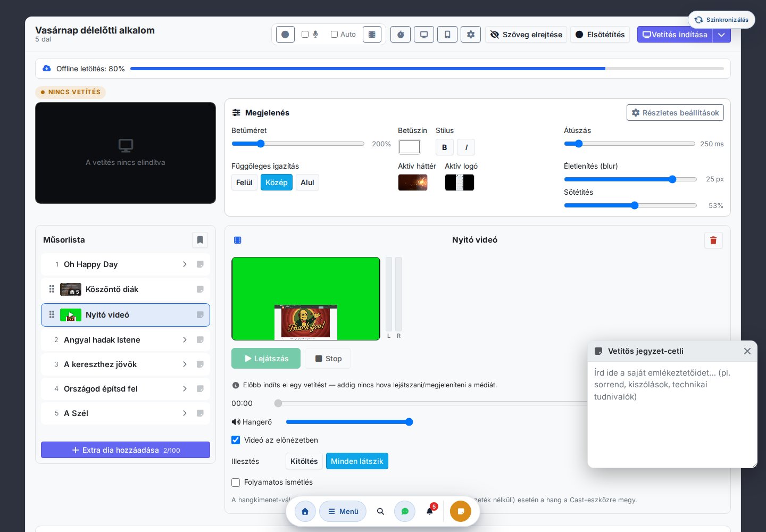
Task: Adjust the Átúszás slider
Action: (x=629, y=144)
